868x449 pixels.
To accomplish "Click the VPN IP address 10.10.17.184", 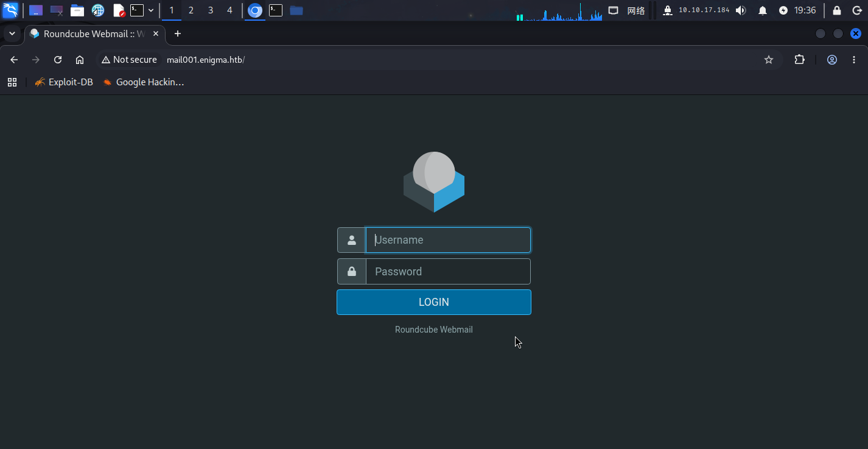I will (704, 10).
